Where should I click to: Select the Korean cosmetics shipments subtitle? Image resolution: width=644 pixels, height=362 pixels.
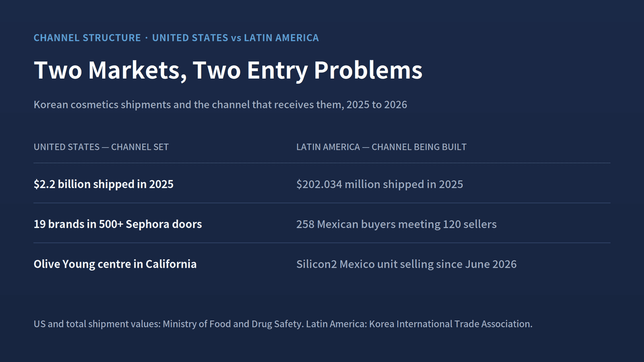click(x=220, y=105)
